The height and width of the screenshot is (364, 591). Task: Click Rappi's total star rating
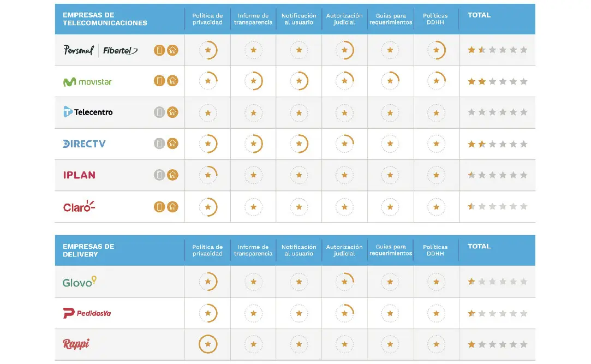pyautogui.click(x=498, y=344)
